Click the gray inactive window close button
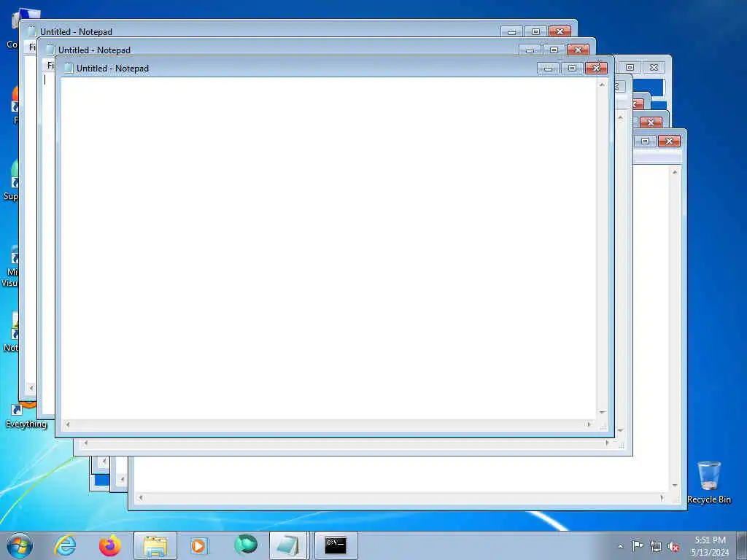 pos(654,68)
